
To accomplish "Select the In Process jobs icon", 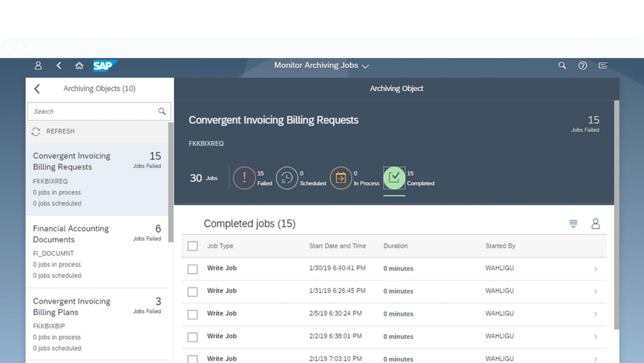I will coord(340,178).
